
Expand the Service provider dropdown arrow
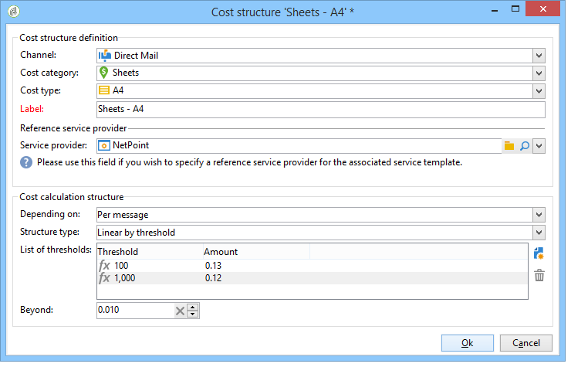click(539, 145)
